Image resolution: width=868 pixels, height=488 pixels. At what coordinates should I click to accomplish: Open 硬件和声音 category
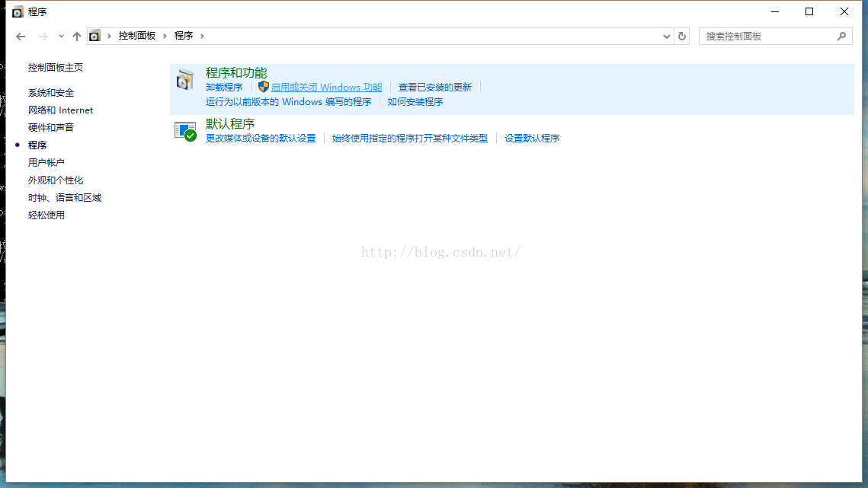(x=51, y=128)
